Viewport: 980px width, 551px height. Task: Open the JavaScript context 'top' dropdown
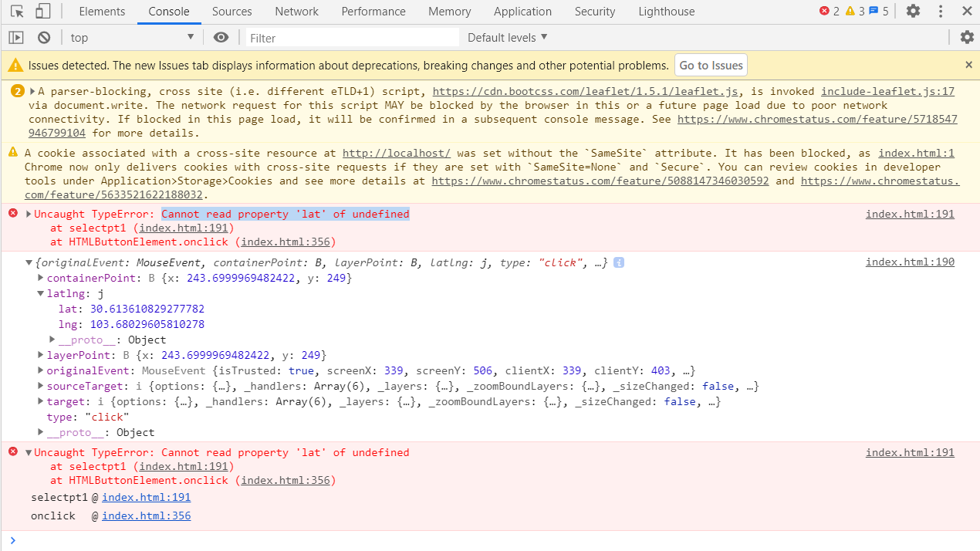[133, 37]
